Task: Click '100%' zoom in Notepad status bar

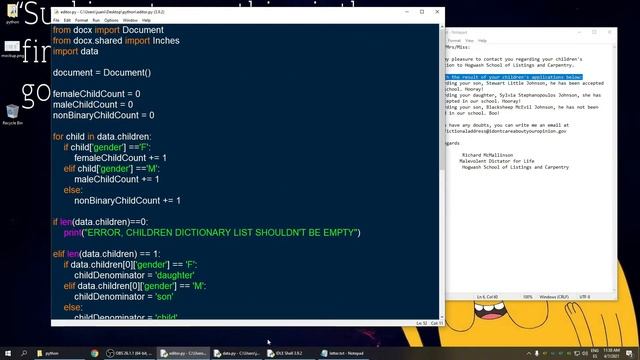Action: pyautogui.click(x=528, y=297)
